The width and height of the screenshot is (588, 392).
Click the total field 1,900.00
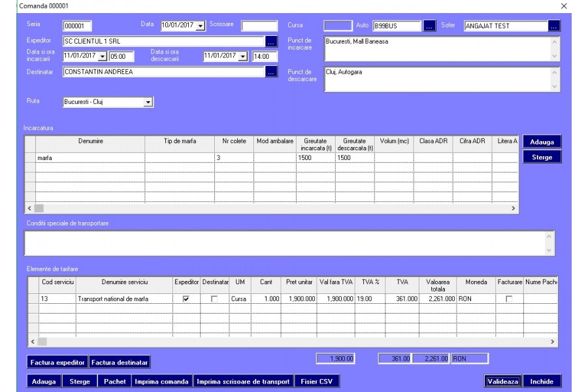(x=336, y=359)
